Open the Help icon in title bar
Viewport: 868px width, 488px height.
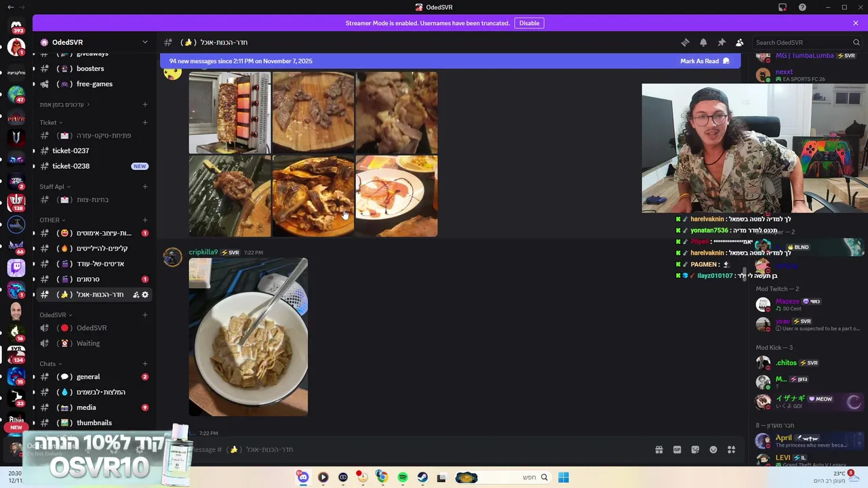click(802, 7)
